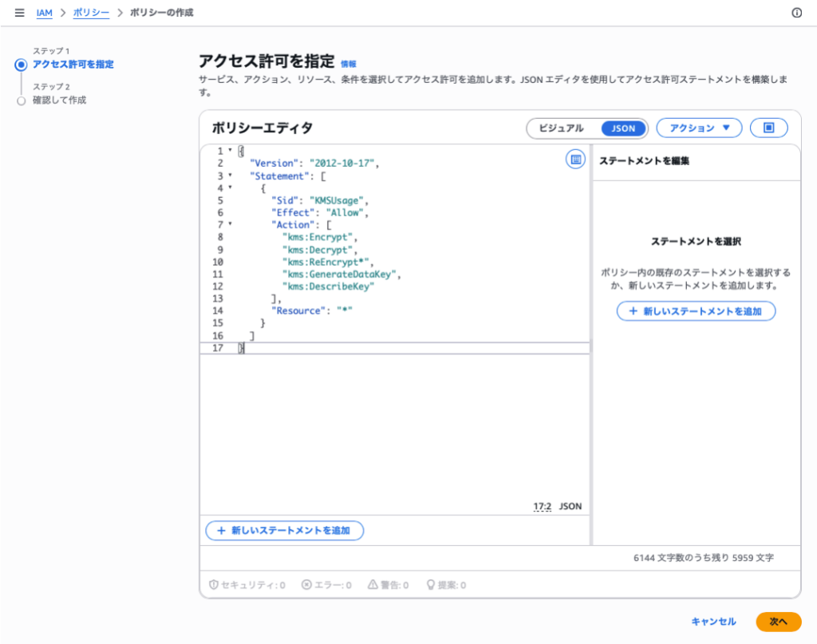This screenshot has height=644, width=817.
Task: Click the "kms:ReEncrypt*" action line
Action: (328, 262)
